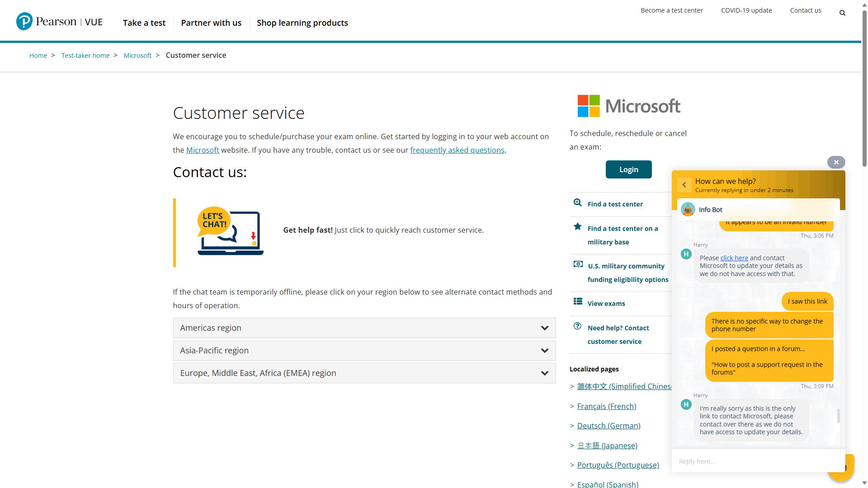Viewport: 868px width, 488px height.
Task: Close the chat widget with the X button
Action: [x=836, y=162]
